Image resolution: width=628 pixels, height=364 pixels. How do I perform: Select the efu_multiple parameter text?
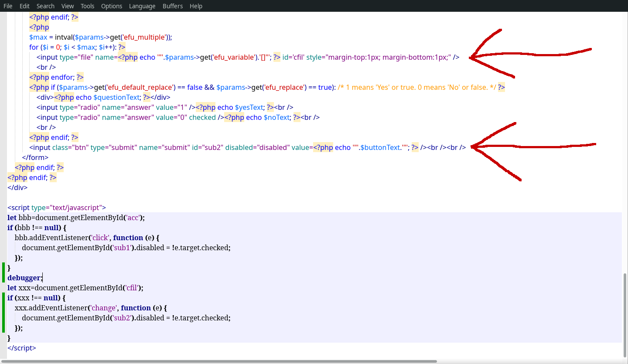pos(144,37)
